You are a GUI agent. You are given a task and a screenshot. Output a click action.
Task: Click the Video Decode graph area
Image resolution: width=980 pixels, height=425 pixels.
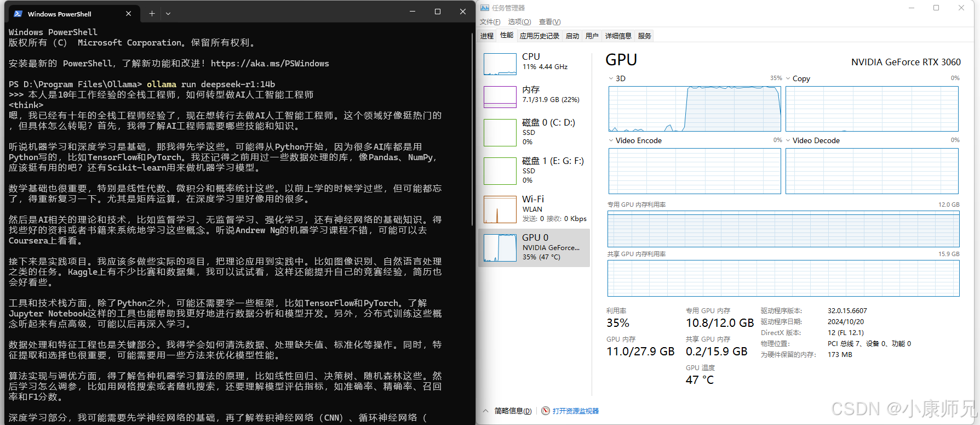[872, 171]
